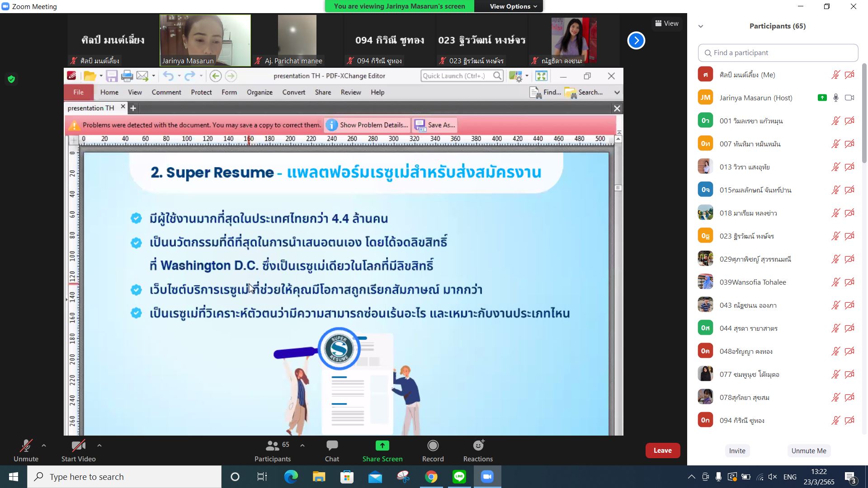Screen dimensions: 868x488
Task: Open Task View on the taskbar
Action: (262, 477)
